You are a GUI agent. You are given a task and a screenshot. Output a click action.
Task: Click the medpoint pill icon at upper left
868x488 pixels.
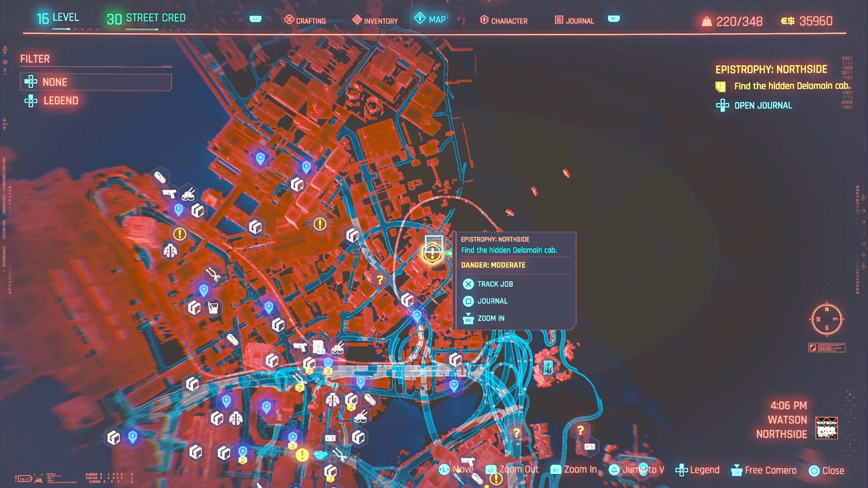160,177
